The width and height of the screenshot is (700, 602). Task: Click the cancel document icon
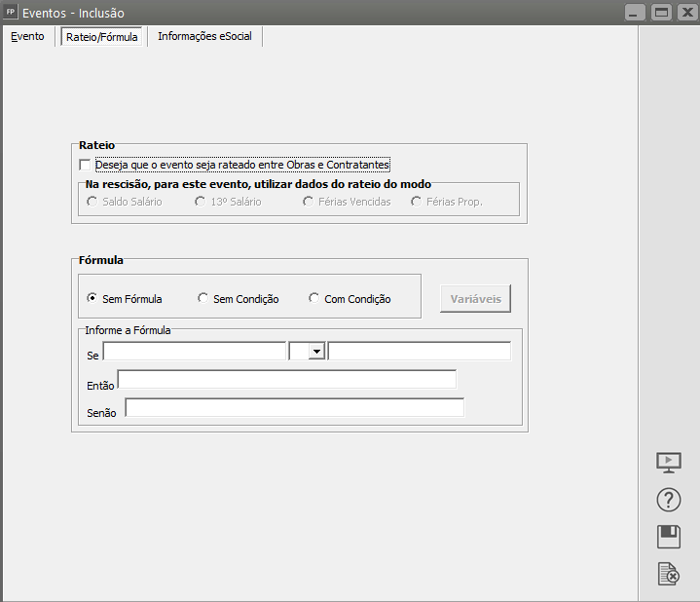pos(669,575)
